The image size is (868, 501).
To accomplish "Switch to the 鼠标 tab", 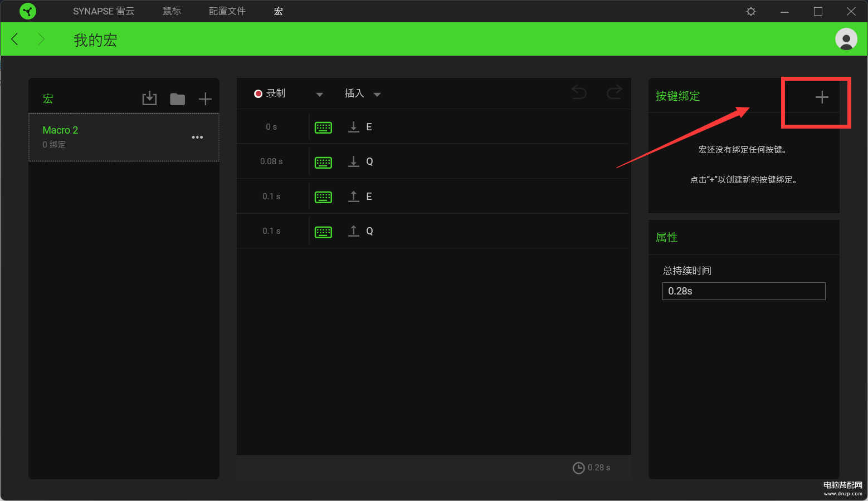I will 172,11.
